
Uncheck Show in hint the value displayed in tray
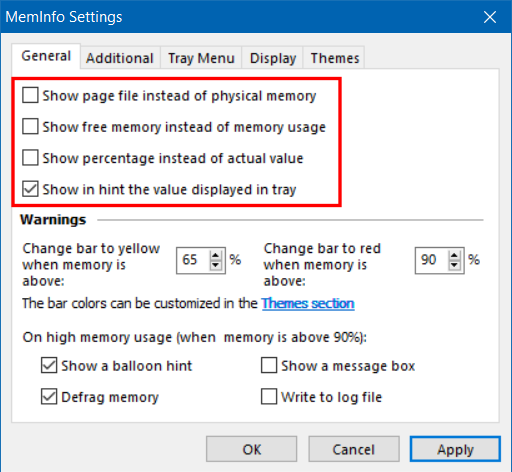coord(30,189)
